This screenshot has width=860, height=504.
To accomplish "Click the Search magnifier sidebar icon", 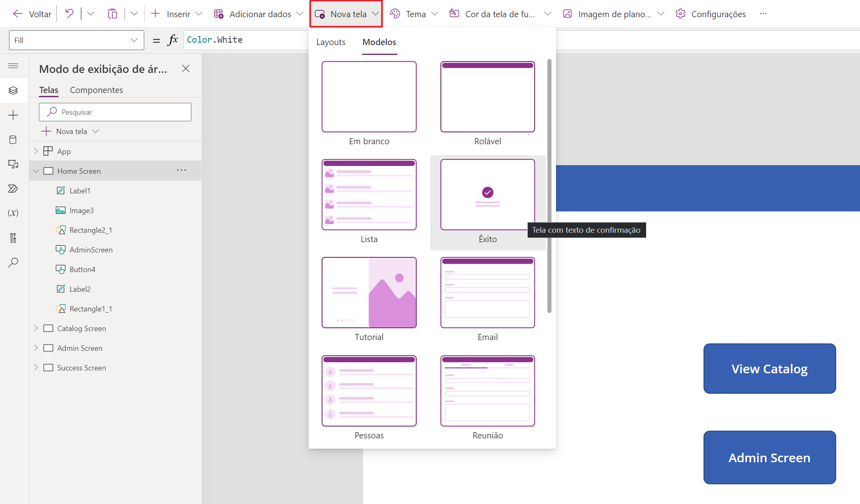I will point(13,262).
